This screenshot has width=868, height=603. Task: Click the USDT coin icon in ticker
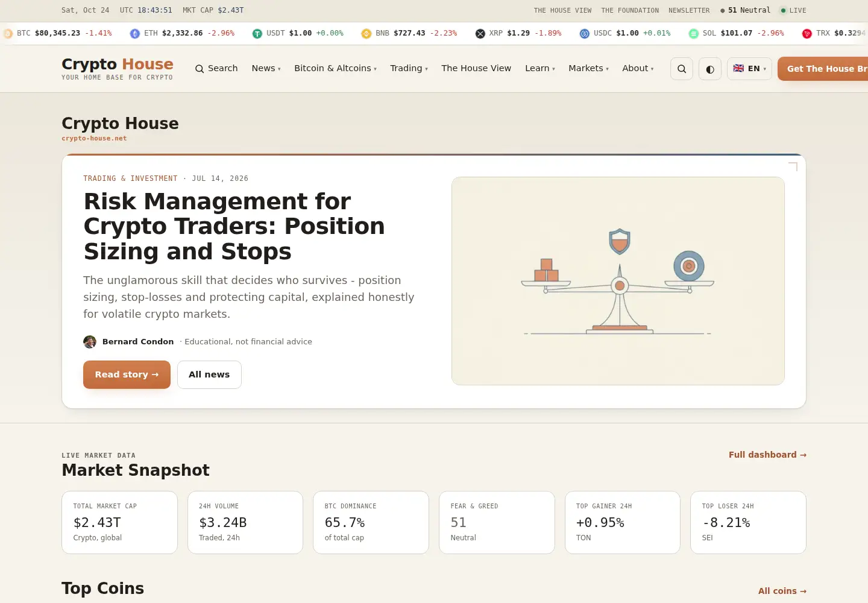[x=257, y=34]
